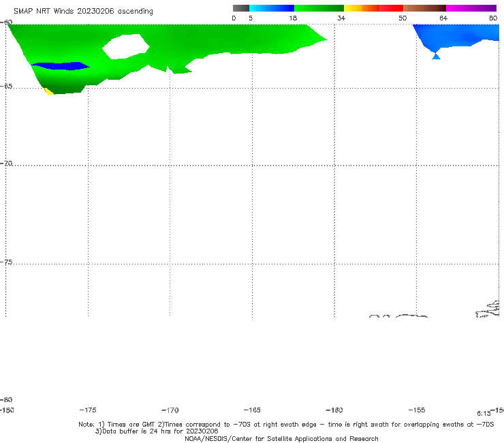Click the longitude axis label "-170"
504x443 pixels.
point(170,410)
